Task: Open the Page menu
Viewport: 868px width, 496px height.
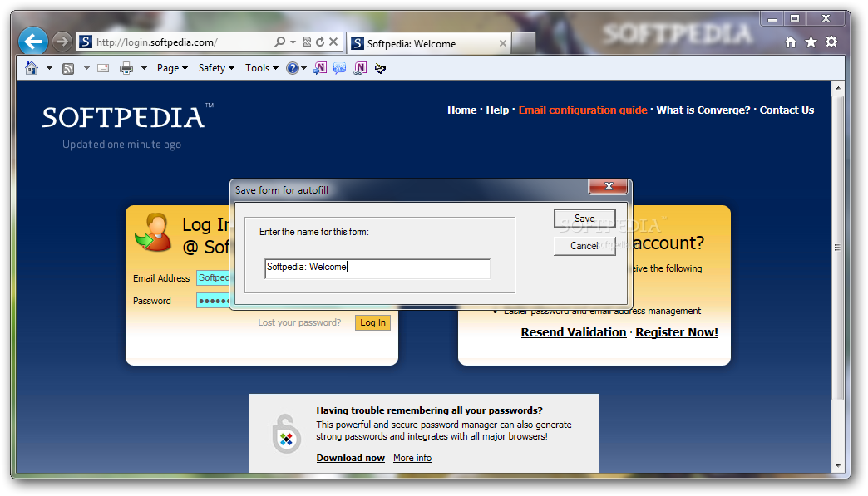Action: click(x=172, y=68)
